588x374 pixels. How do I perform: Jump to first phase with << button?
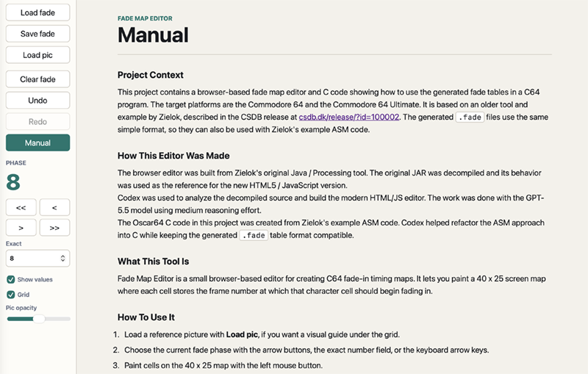coord(21,207)
